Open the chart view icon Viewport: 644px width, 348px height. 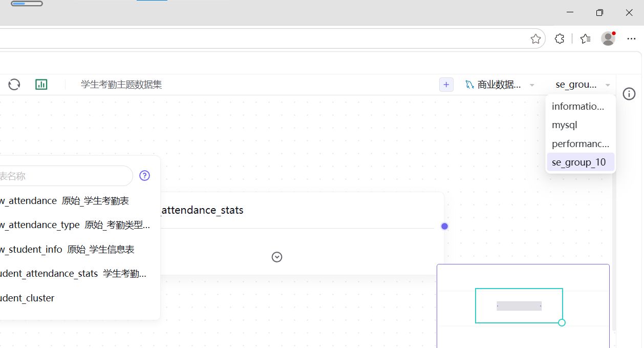tap(41, 85)
